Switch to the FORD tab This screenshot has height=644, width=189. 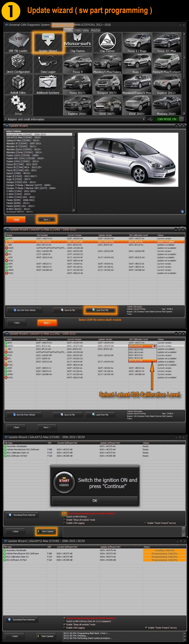tap(68, 30)
